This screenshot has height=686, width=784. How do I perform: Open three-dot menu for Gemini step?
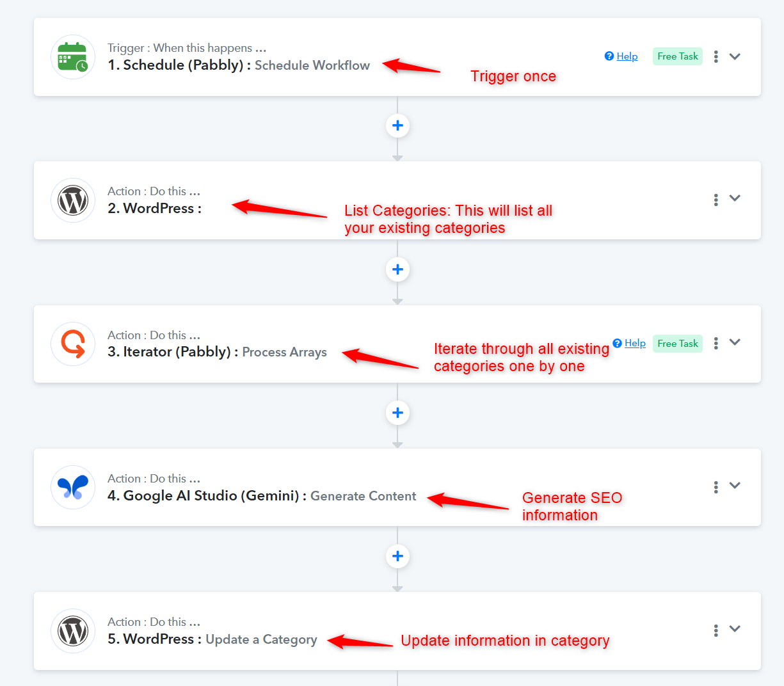716,487
